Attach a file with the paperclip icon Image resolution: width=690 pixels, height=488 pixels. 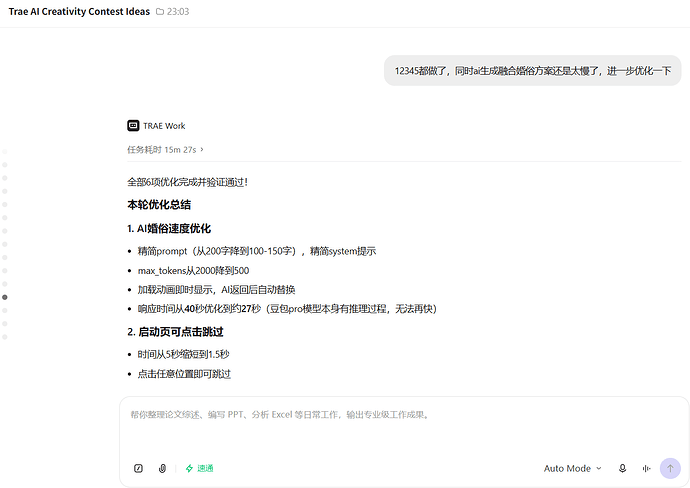tap(162, 468)
